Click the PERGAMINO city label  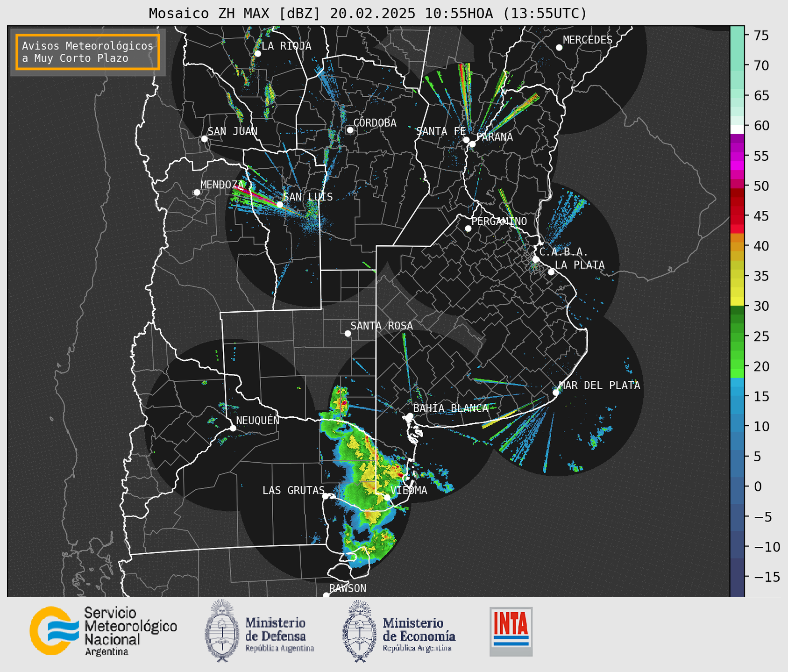(x=499, y=221)
